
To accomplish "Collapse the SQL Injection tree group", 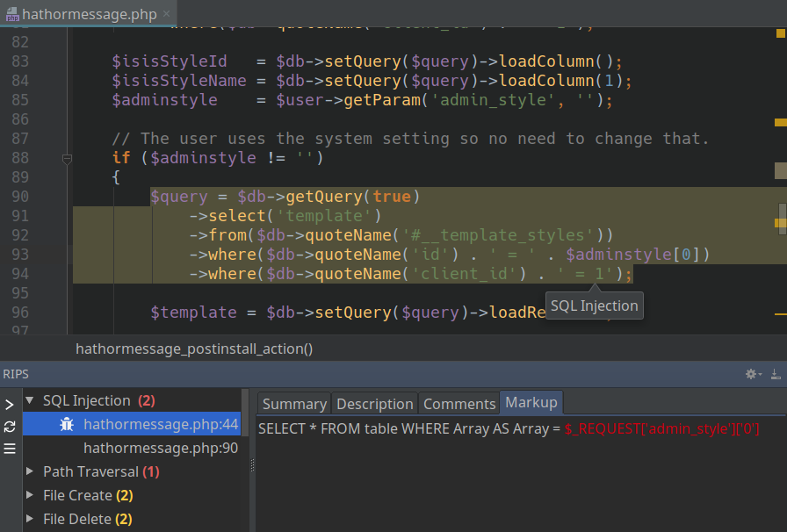I will (31, 401).
